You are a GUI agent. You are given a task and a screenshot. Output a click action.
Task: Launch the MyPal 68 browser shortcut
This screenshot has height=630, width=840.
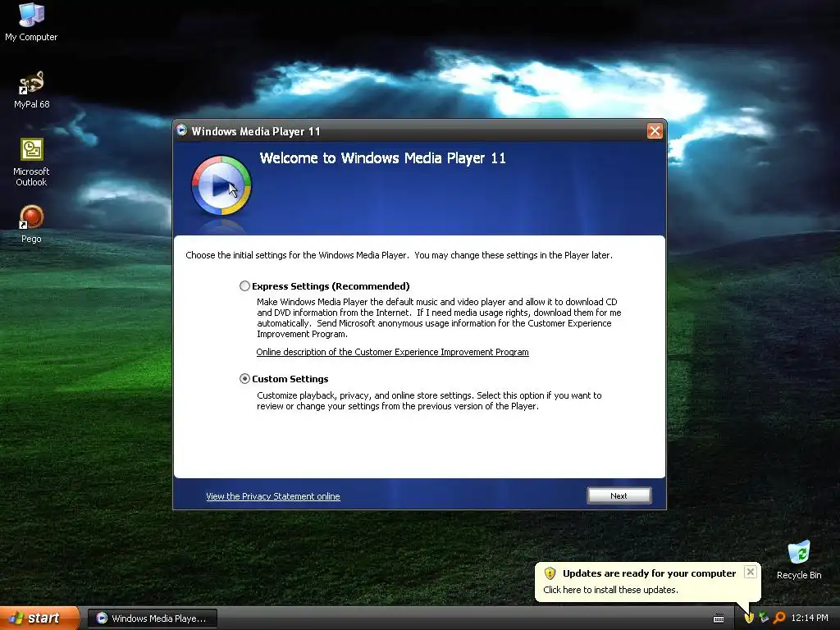tap(31, 90)
